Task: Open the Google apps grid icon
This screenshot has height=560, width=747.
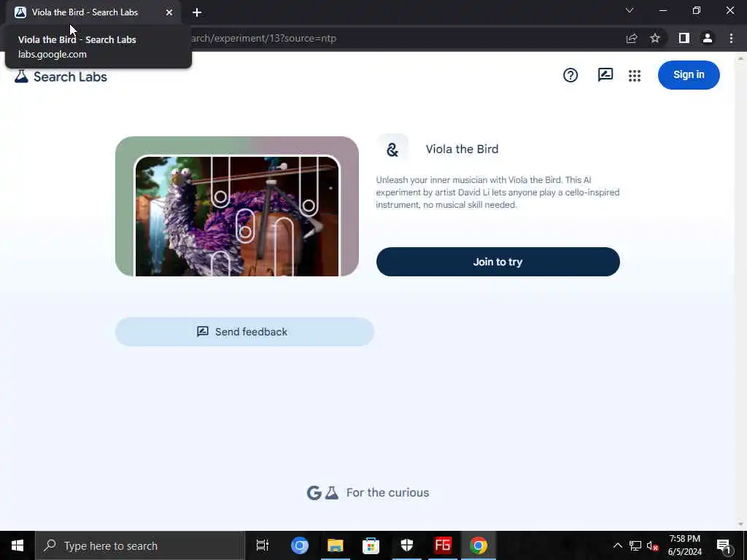Action: [x=635, y=75]
